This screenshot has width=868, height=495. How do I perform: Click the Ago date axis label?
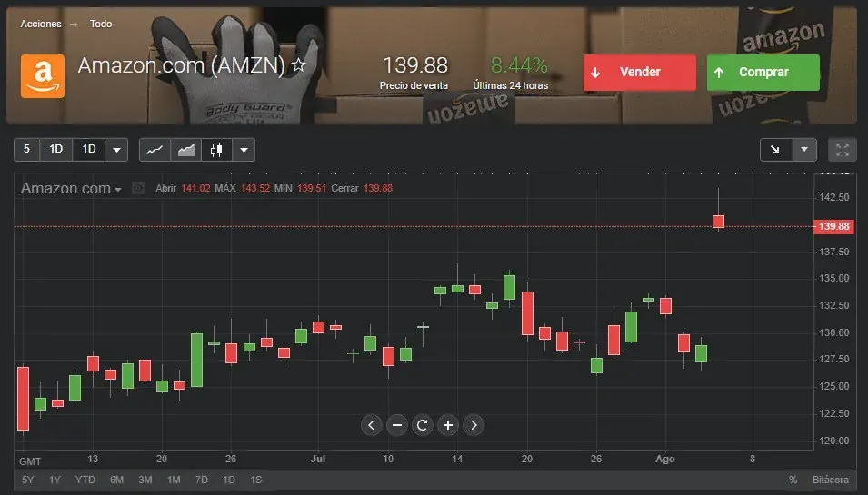tap(664, 459)
